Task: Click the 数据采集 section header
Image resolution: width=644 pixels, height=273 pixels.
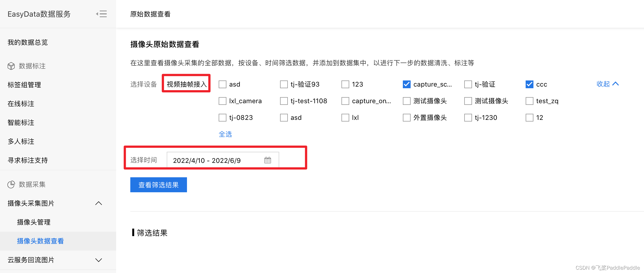Action: point(32,184)
